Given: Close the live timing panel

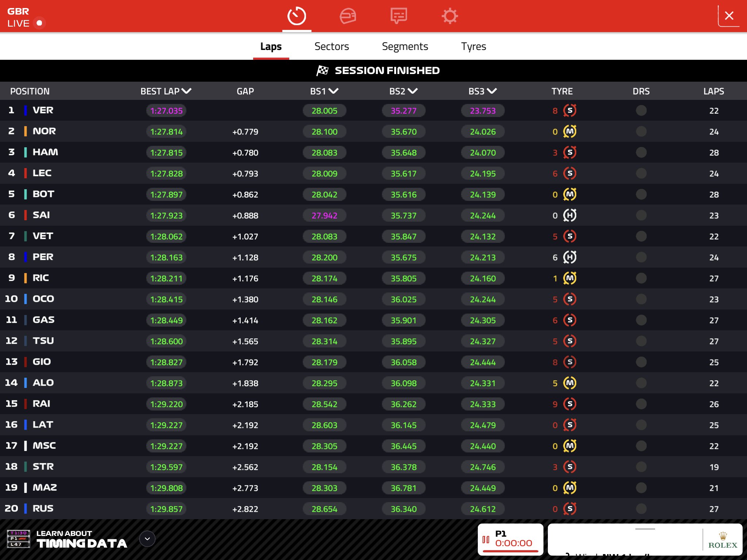Looking at the screenshot, I should coord(729,16).
